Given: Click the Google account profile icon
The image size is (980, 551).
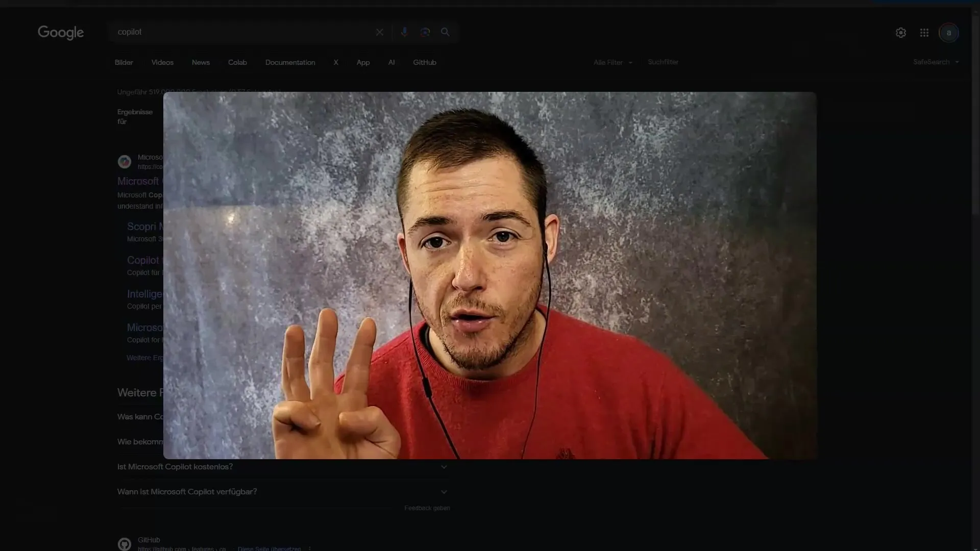Looking at the screenshot, I should 949,32.
